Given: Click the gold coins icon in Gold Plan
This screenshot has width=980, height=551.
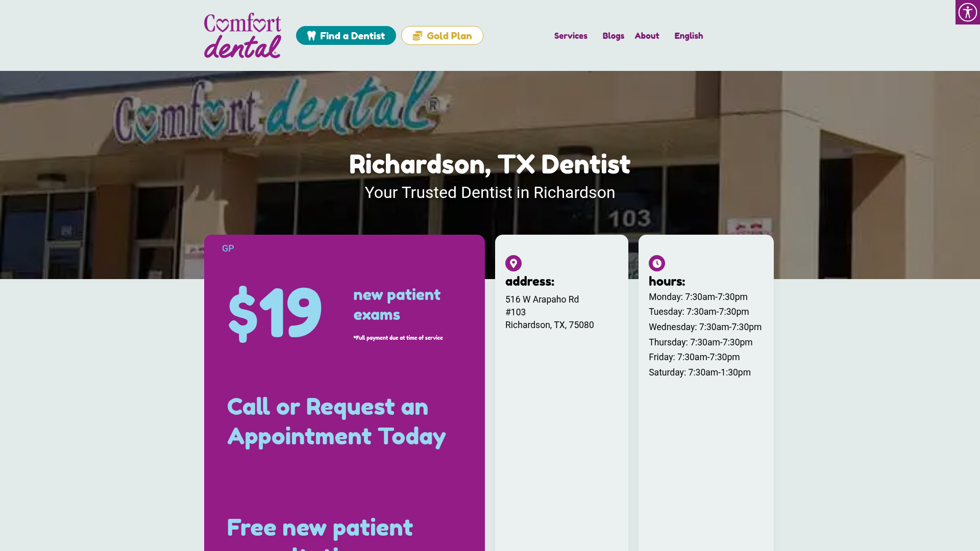Looking at the screenshot, I should [x=418, y=36].
